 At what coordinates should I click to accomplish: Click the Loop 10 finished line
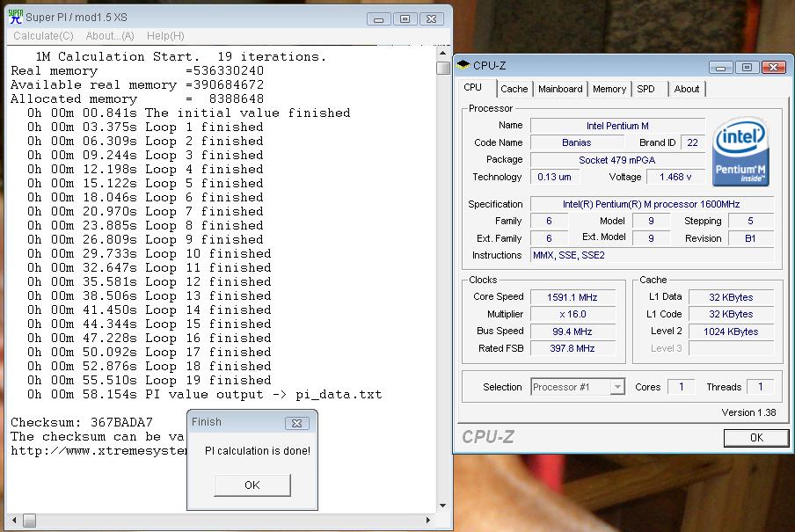click(x=150, y=253)
